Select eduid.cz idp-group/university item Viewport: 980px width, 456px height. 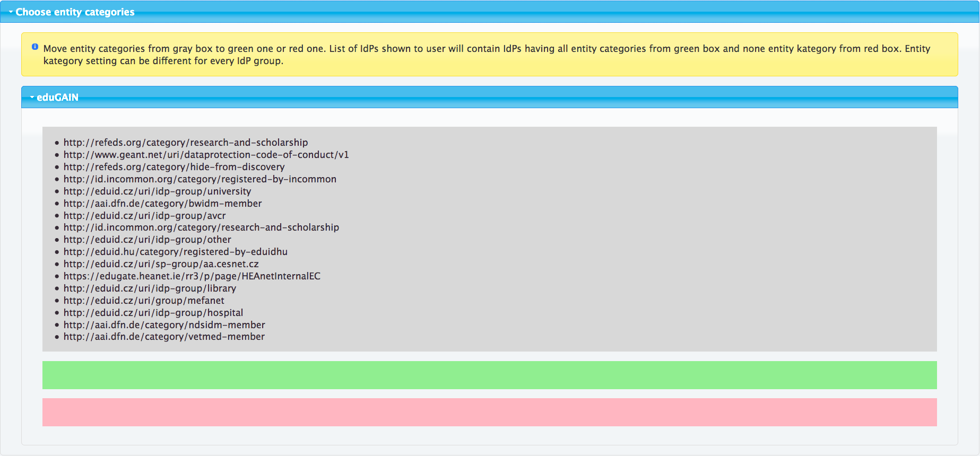[x=157, y=191]
